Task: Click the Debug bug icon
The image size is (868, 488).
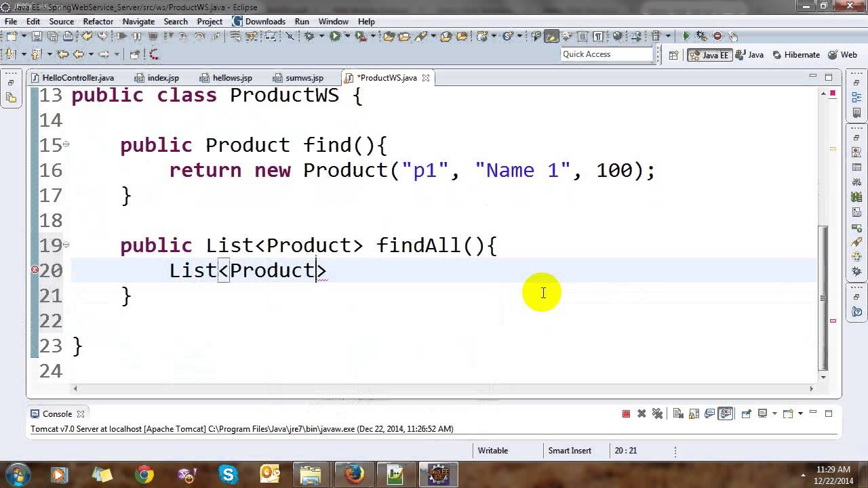Action: tap(309, 36)
